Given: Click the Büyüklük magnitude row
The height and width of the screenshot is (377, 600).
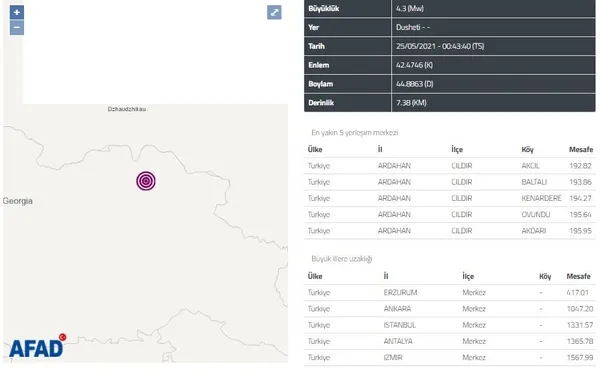Looking at the screenshot, I should click(450, 8).
